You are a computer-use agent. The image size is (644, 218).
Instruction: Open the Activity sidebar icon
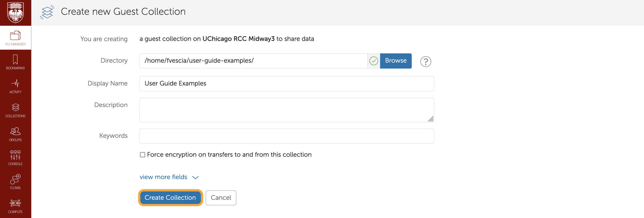pyautogui.click(x=15, y=86)
